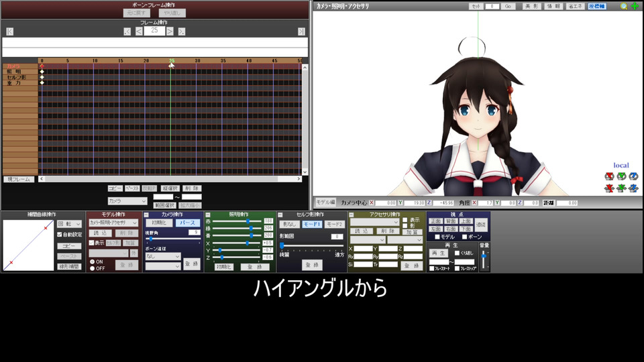Click the 正面 front view button
This screenshot has width=644, height=362.
click(x=436, y=221)
